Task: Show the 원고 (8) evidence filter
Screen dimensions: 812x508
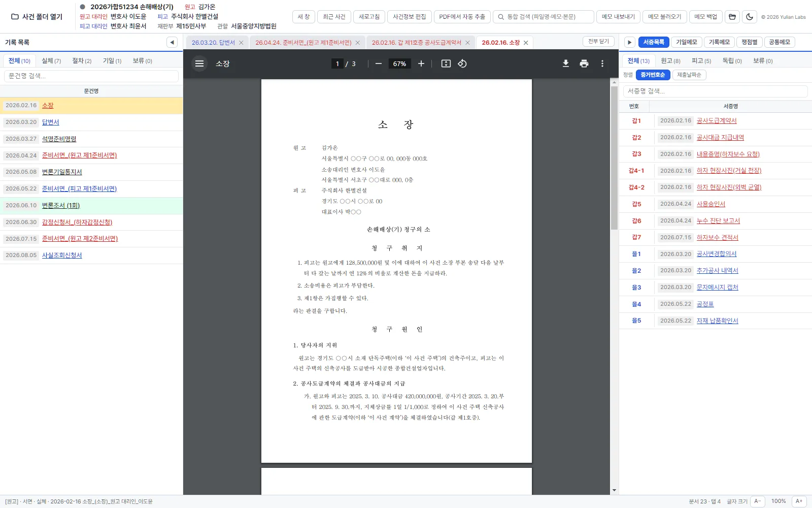Action: (x=670, y=61)
